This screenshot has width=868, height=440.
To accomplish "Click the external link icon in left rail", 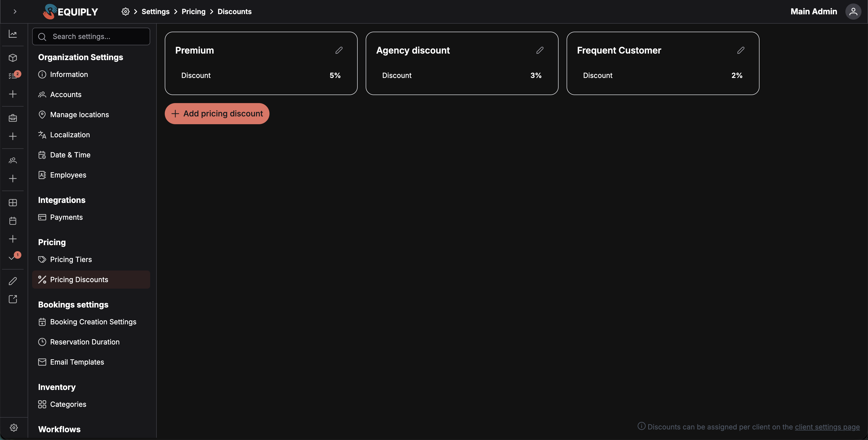I will click(13, 299).
